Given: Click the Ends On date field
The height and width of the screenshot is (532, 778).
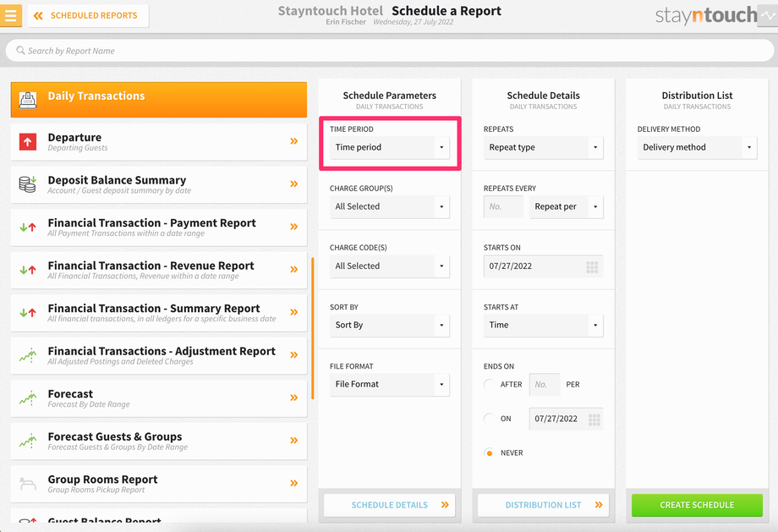Looking at the screenshot, I should click(x=566, y=419).
